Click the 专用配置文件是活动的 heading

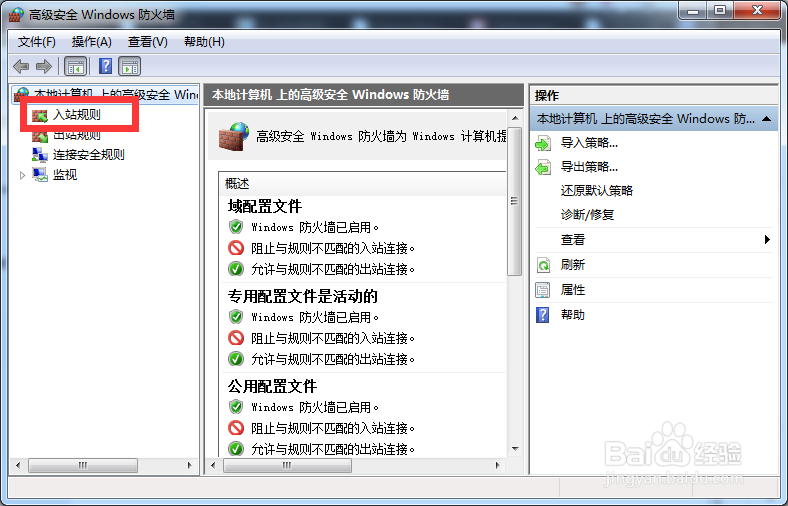pyautogui.click(x=303, y=296)
